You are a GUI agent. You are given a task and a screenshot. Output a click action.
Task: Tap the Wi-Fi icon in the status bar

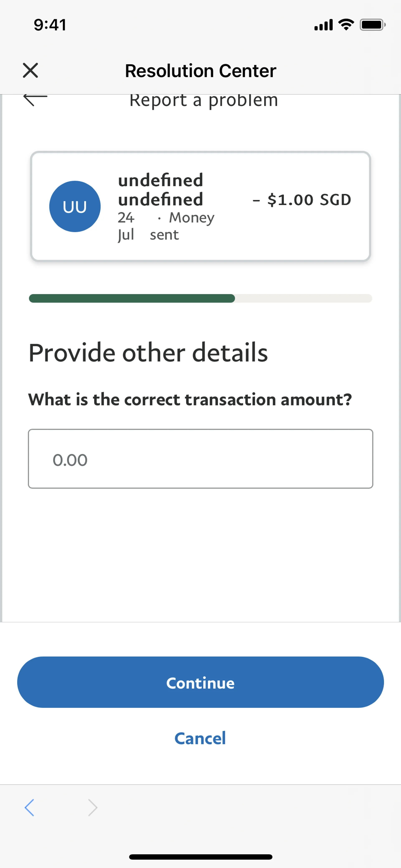(x=346, y=25)
